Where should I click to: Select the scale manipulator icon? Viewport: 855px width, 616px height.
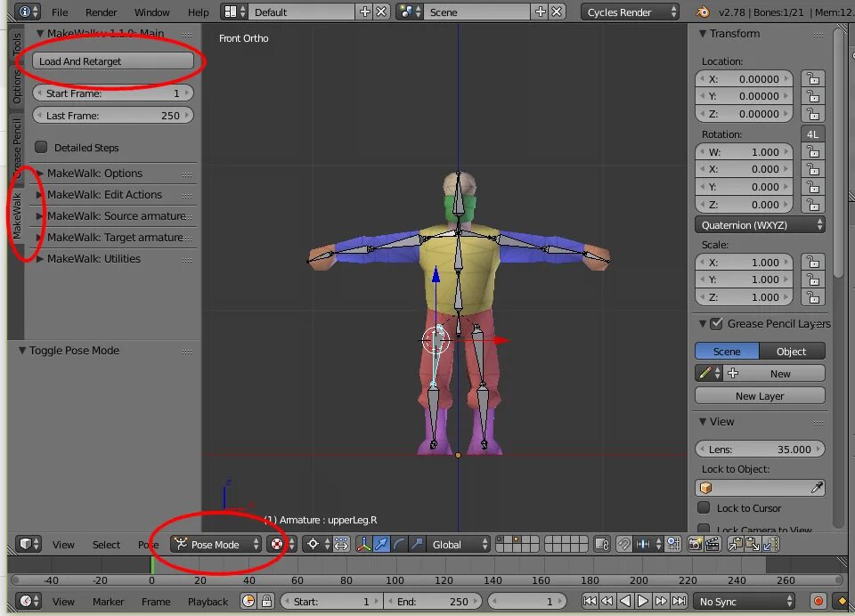click(x=417, y=544)
